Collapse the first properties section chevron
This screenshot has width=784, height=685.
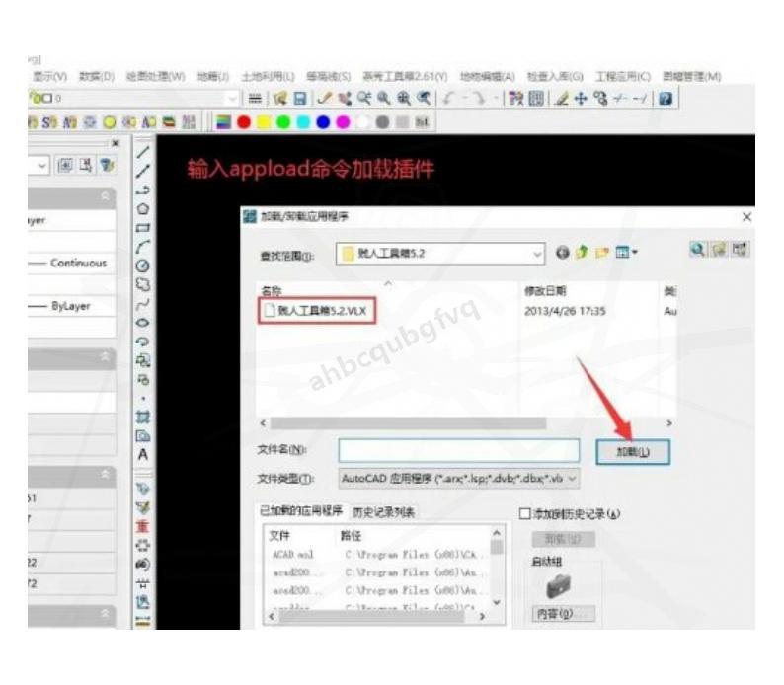click(105, 196)
